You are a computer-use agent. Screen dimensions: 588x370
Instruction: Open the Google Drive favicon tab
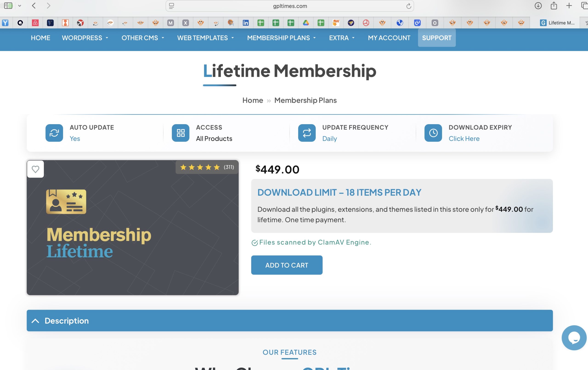[306, 23]
